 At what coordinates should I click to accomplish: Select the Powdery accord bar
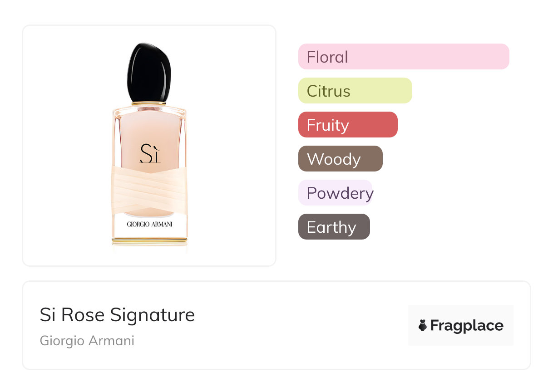click(x=335, y=193)
